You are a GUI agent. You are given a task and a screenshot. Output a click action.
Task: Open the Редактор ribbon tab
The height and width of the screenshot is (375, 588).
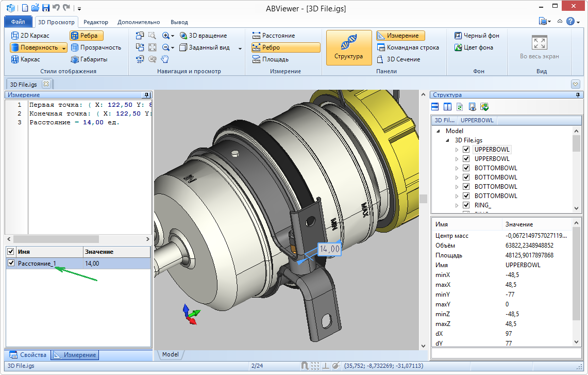(x=96, y=22)
